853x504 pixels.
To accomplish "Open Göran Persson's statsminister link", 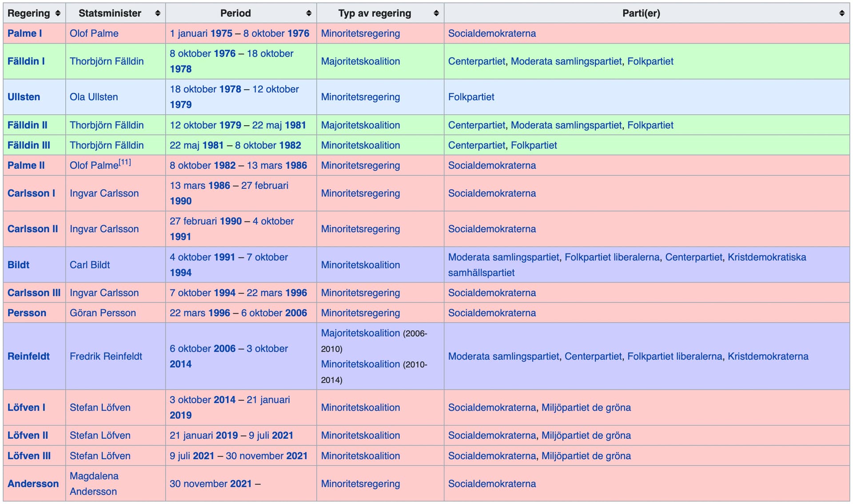I will coord(103,313).
